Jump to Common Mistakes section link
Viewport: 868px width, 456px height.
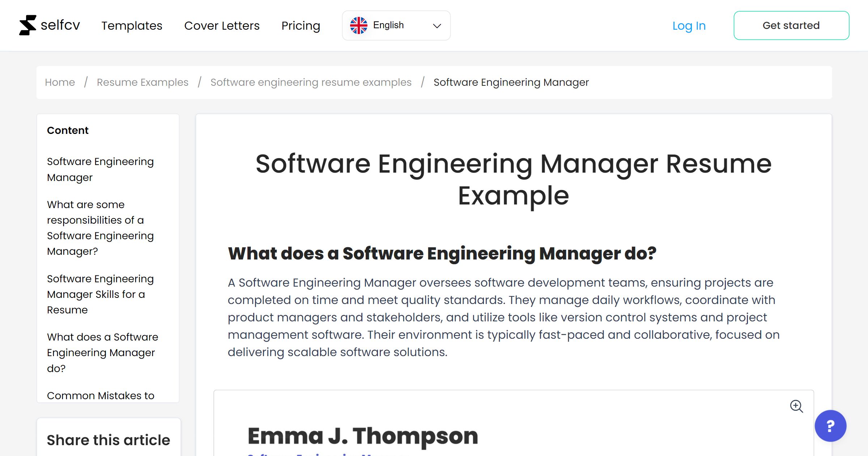[x=101, y=395]
